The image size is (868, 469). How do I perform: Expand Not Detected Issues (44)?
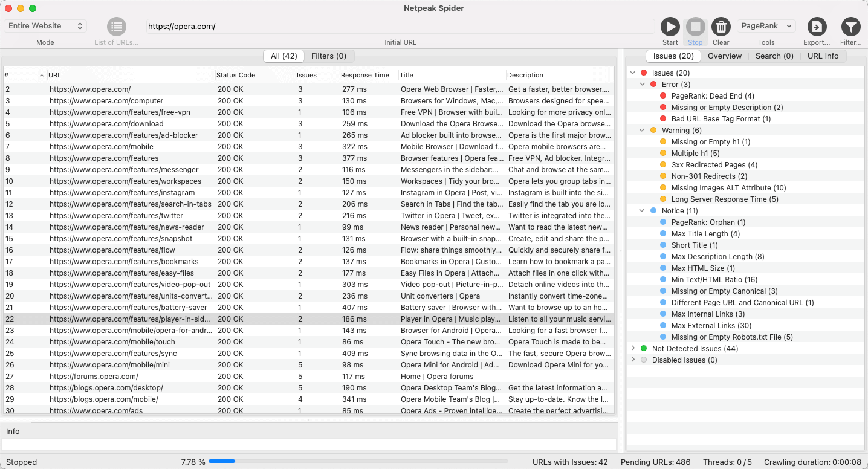[x=633, y=349]
